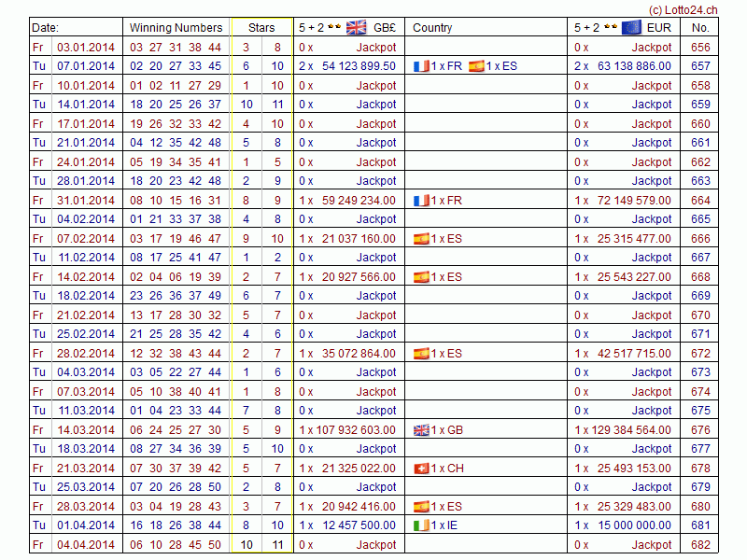Select the Spanish flag in the 14.02.2014 row

point(420,277)
